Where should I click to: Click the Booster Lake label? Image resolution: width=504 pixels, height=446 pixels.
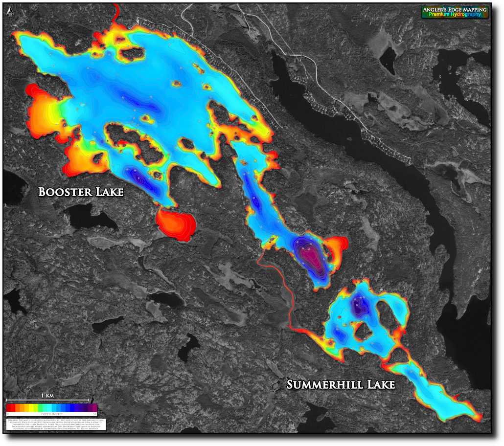coord(81,192)
